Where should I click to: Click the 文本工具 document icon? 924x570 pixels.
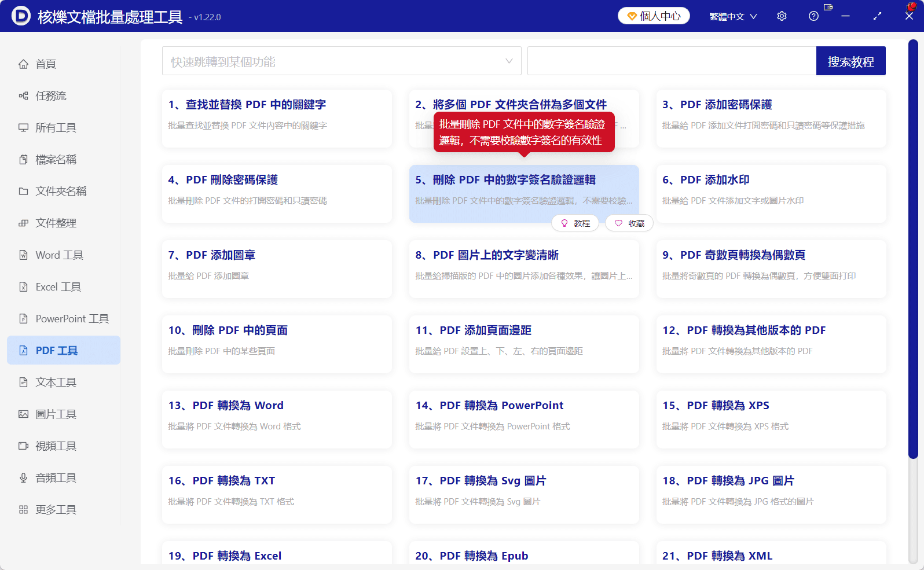pos(23,383)
